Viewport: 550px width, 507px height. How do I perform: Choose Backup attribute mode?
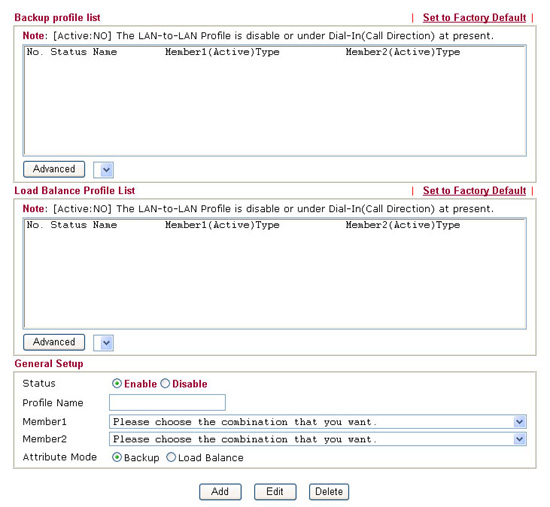pyautogui.click(x=116, y=457)
